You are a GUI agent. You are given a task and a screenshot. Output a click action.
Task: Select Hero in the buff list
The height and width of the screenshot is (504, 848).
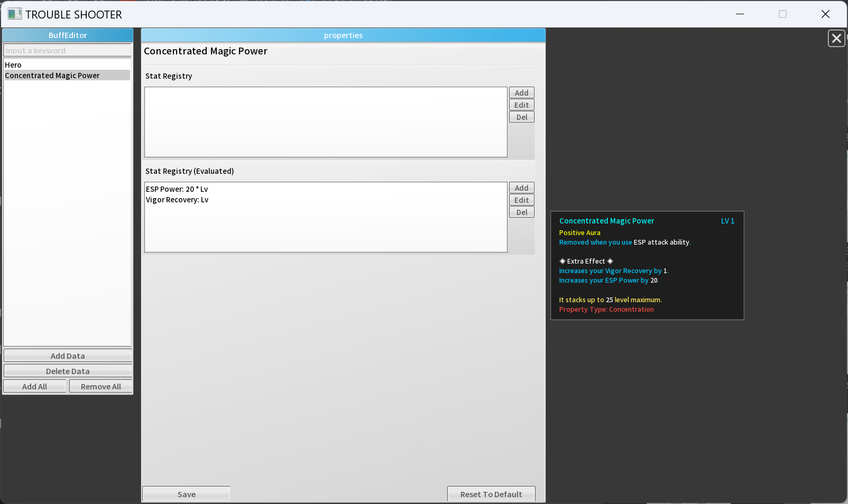pos(67,65)
